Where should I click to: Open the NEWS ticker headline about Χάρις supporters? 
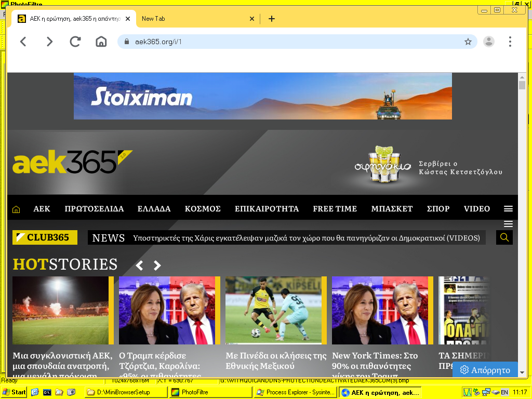(307, 238)
